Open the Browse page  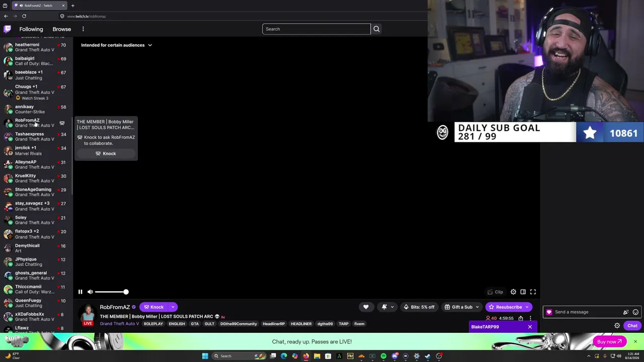[62, 29]
